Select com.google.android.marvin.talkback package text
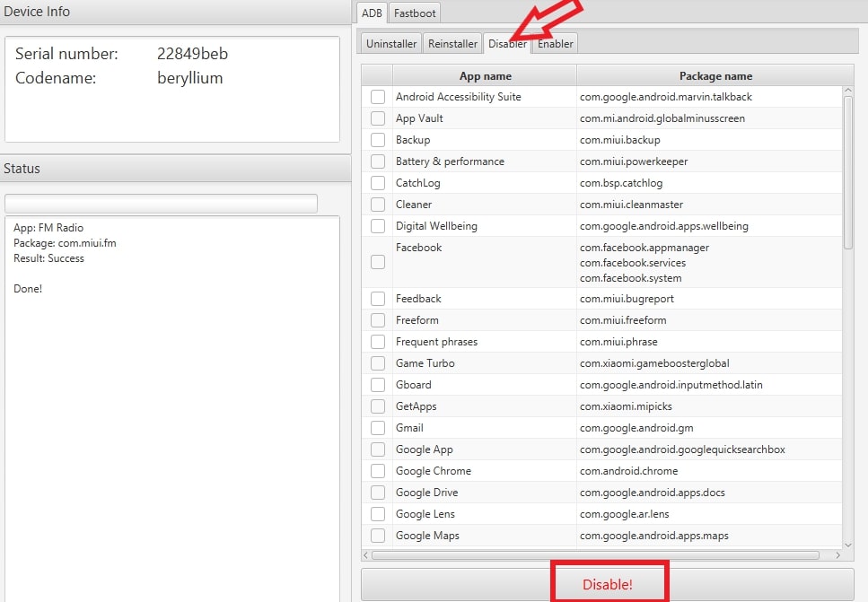868x602 pixels. tap(665, 97)
